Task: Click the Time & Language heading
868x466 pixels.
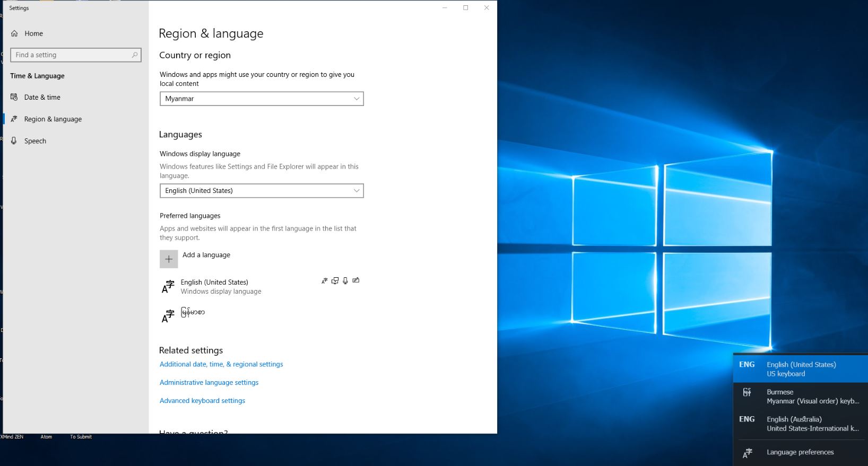Action: 37,76
